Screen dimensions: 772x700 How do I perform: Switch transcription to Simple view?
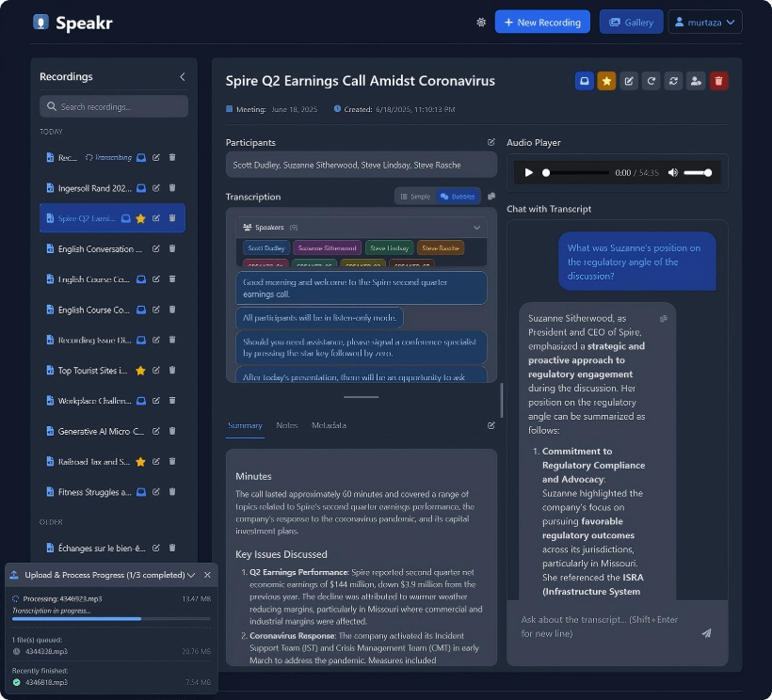coord(414,197)
